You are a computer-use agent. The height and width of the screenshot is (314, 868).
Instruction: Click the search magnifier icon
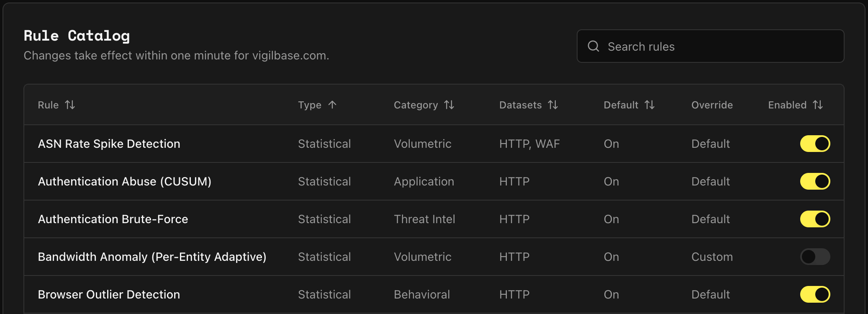(593, 46)
